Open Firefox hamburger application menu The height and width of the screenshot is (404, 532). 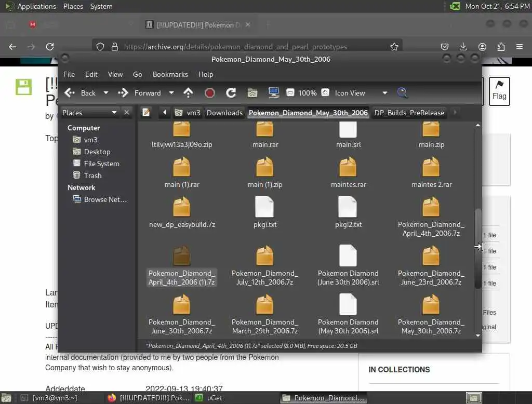tap(520, 47)
